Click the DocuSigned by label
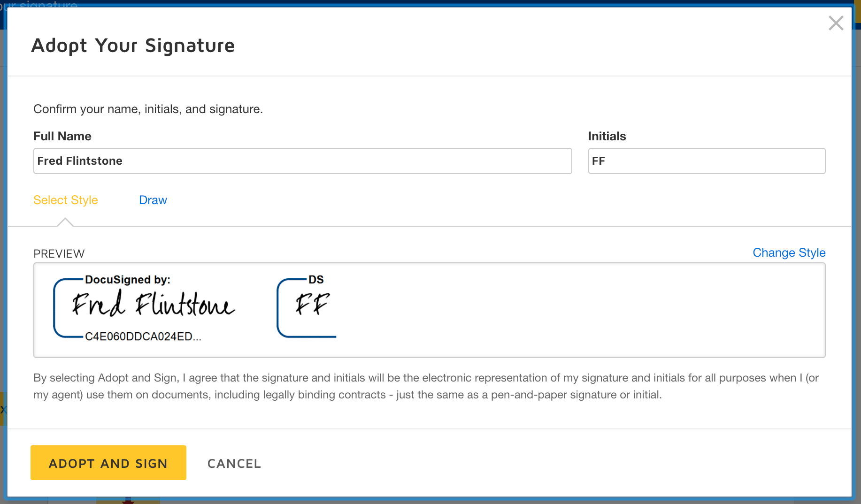Viewport: 861px width, 504px height. tap(128, 280)
